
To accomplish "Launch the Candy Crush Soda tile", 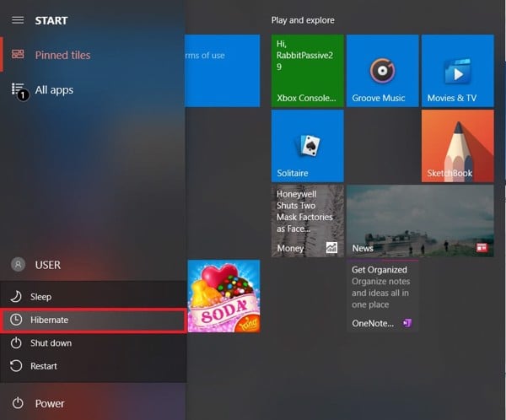I will [x=224, y=296].
